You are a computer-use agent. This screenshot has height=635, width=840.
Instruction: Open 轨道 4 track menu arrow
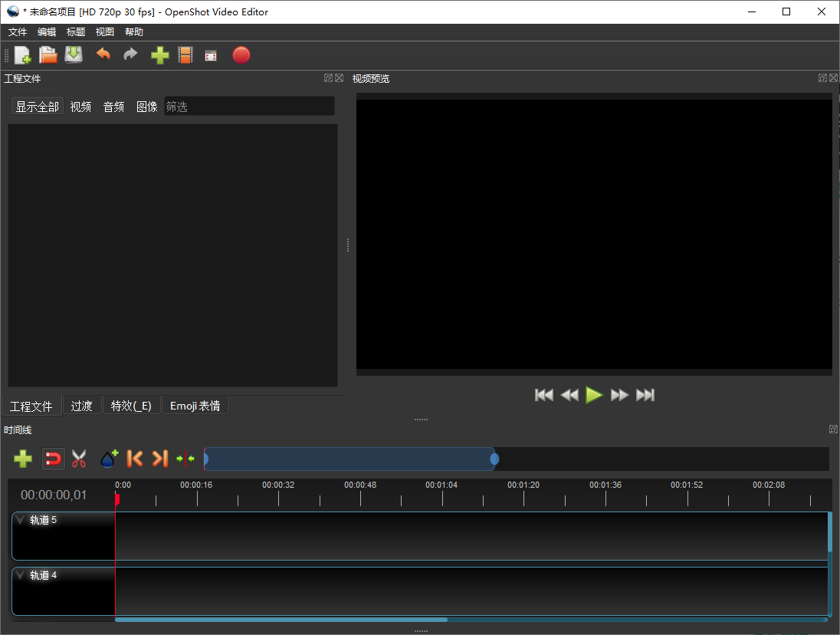(21, 575)
